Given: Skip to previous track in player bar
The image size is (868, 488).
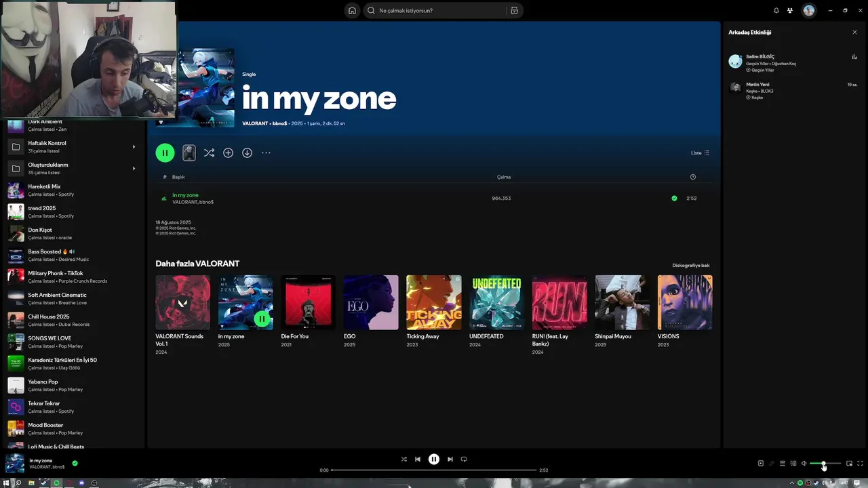Looking at the screenshot, I should point(418,459).
